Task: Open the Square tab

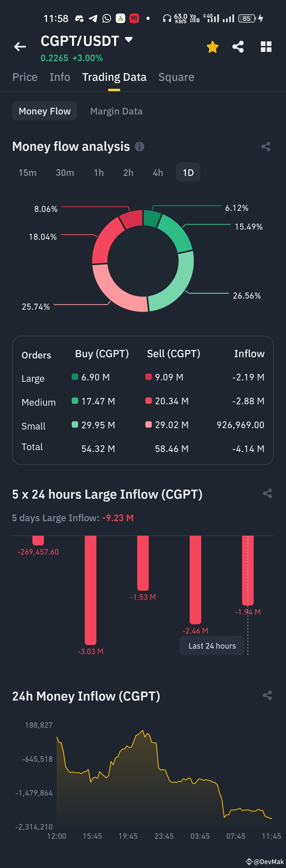Action: pos(176,77)
